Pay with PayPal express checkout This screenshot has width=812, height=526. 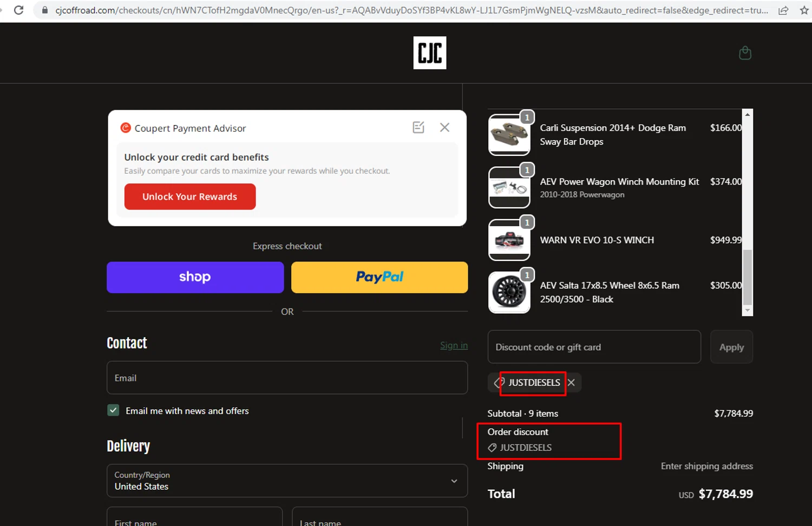[x=379, y=277]
